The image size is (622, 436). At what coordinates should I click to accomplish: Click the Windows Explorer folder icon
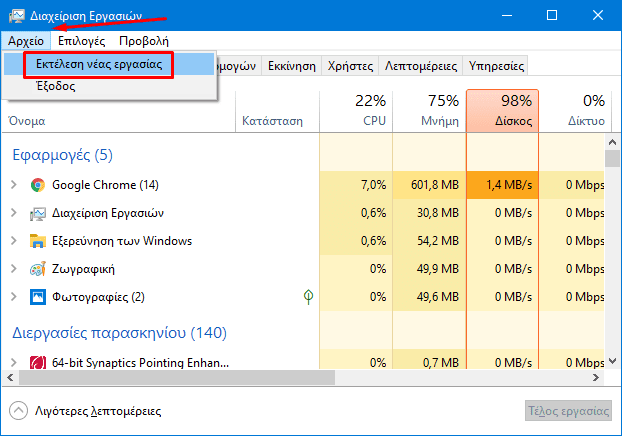pos(38,241)
